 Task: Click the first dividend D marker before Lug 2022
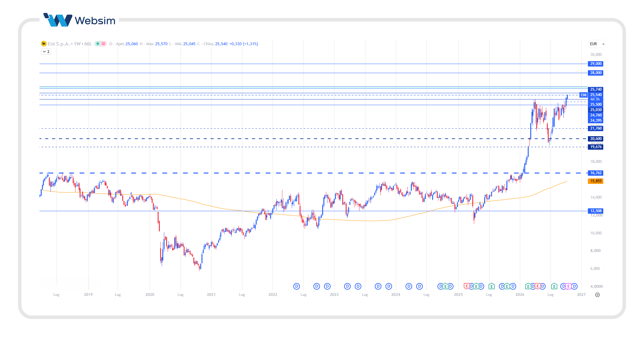(296, 286)
